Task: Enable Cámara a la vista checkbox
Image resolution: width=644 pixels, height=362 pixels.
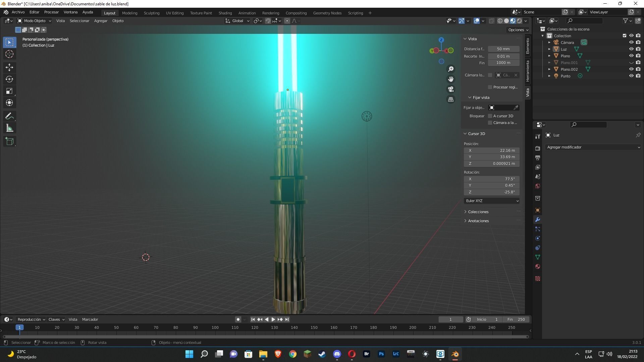Action: (x=490, y=123)
